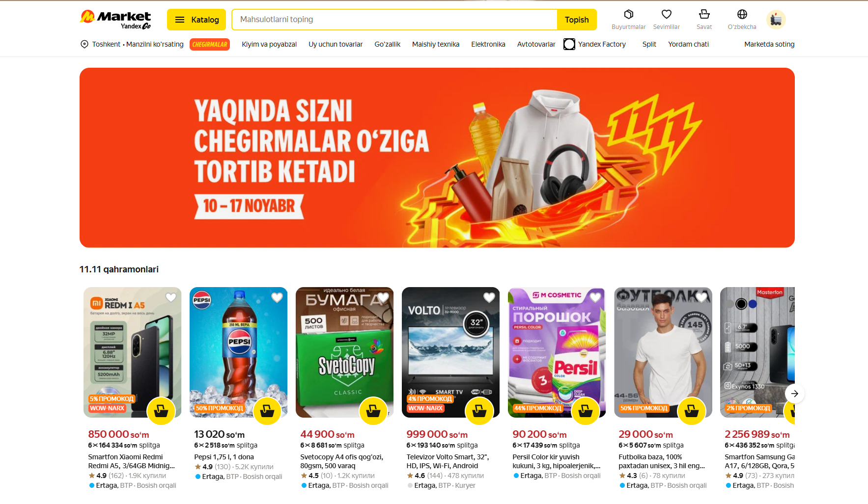Open the Marketda soting link

pyautogui.click(x=769, y=44)
